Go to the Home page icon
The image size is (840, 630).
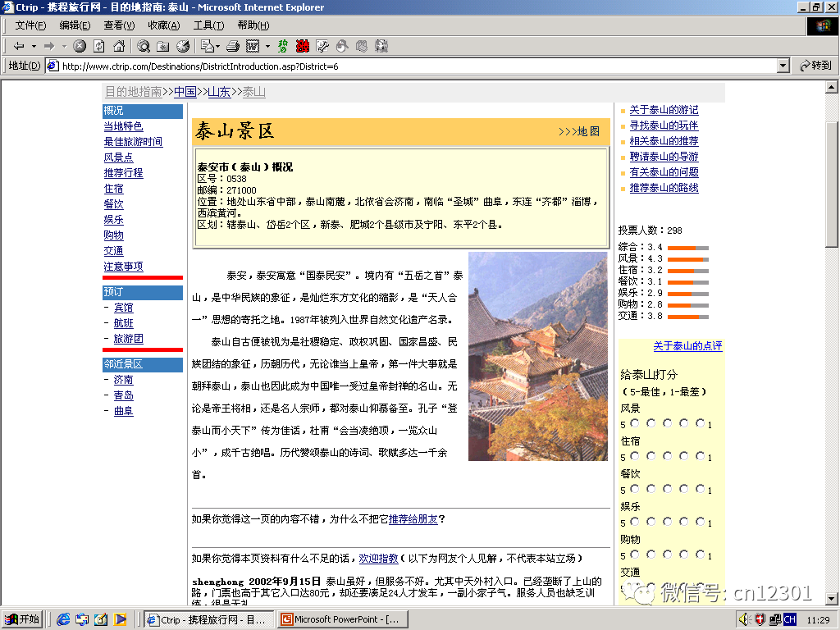(119, 46)
